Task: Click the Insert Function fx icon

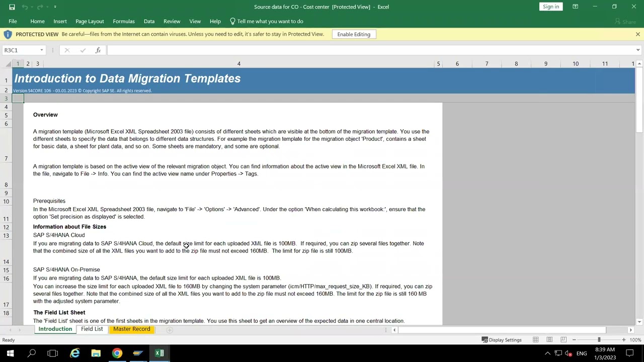Action: pyautogui.click(x=98, y=50)
